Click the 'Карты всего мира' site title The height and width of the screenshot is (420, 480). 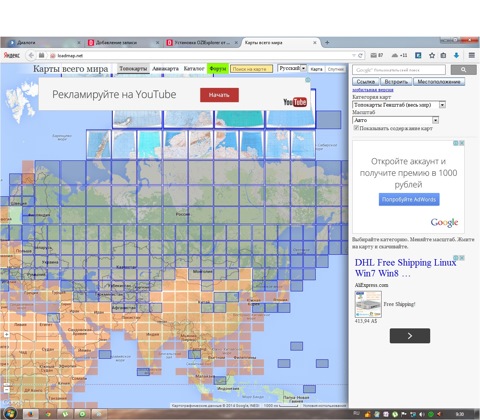click(x=71, y=69)
